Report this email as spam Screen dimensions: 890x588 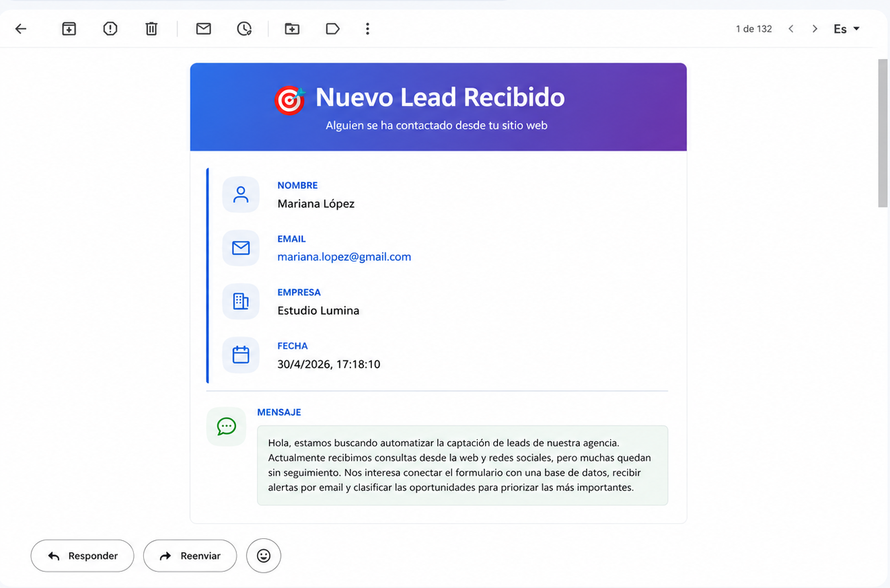click(110, 29)
